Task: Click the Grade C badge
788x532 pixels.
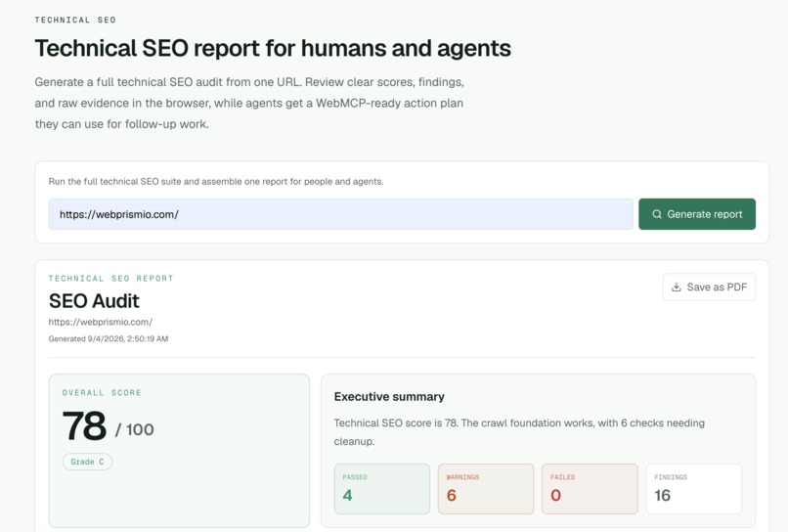Action: point(87,462)
